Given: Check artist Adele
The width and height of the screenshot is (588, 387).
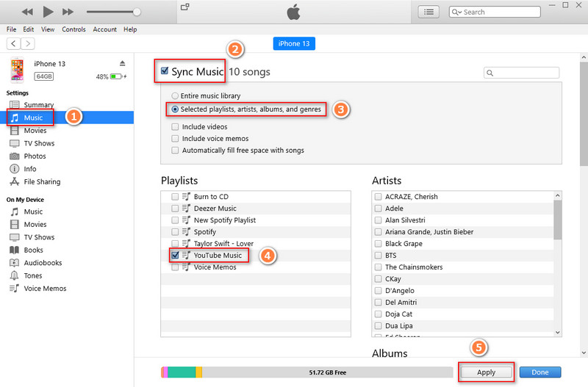Looking at the screenshot, I should click(378, 209).
